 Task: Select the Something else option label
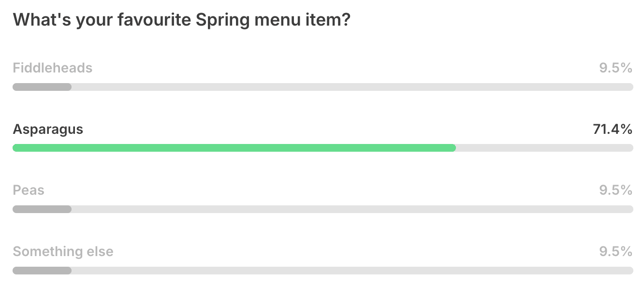point(63,252)
